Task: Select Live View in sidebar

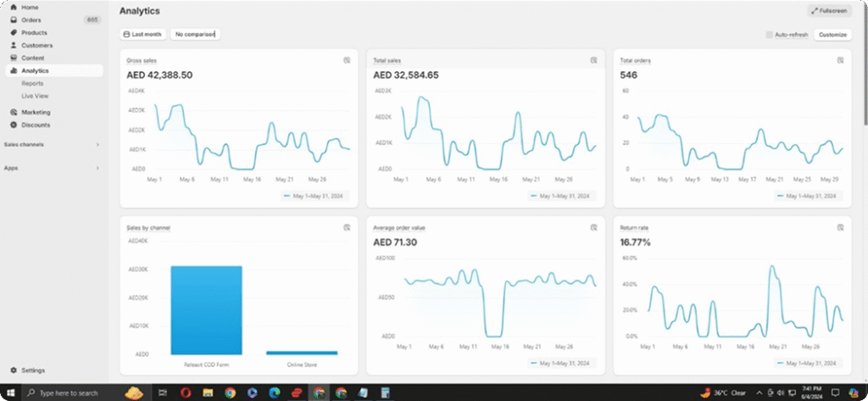Action: [35, 96]
